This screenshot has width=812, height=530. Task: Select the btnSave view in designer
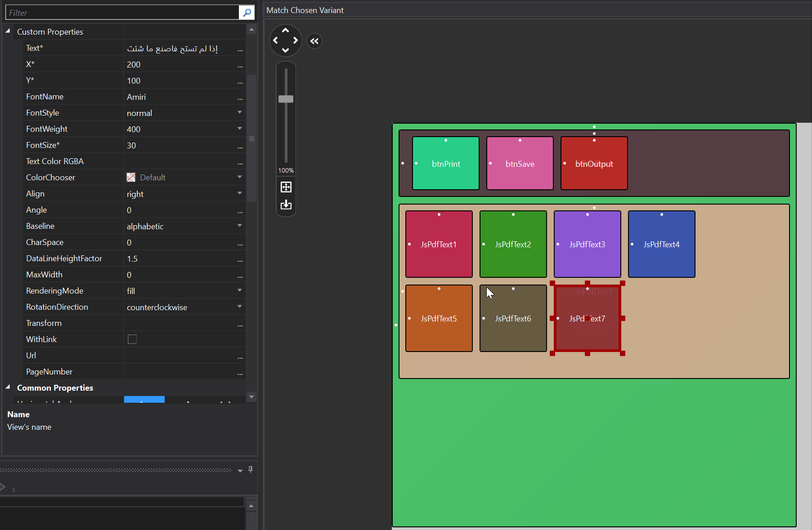520,164
